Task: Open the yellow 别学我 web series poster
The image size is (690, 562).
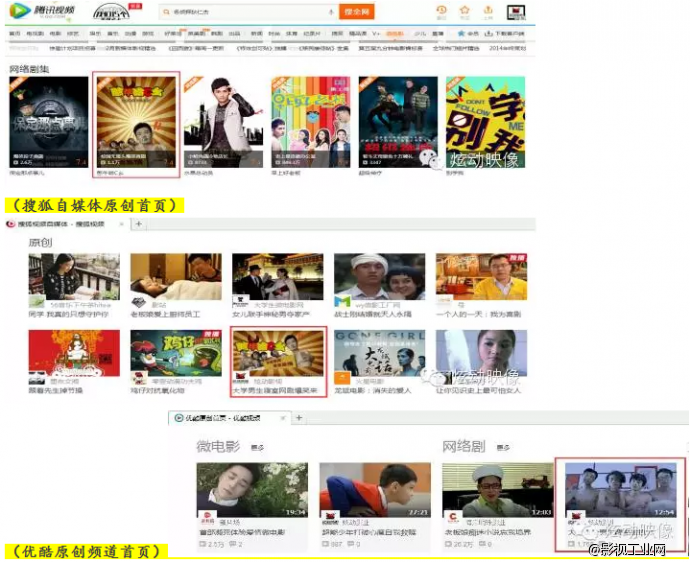Action: [x=485, y=120]
